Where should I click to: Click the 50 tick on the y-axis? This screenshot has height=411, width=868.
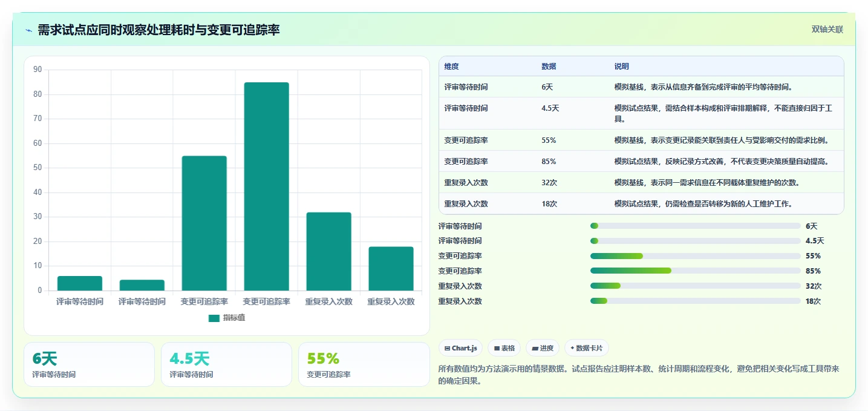pyautogui.click(x=38, y=168)
